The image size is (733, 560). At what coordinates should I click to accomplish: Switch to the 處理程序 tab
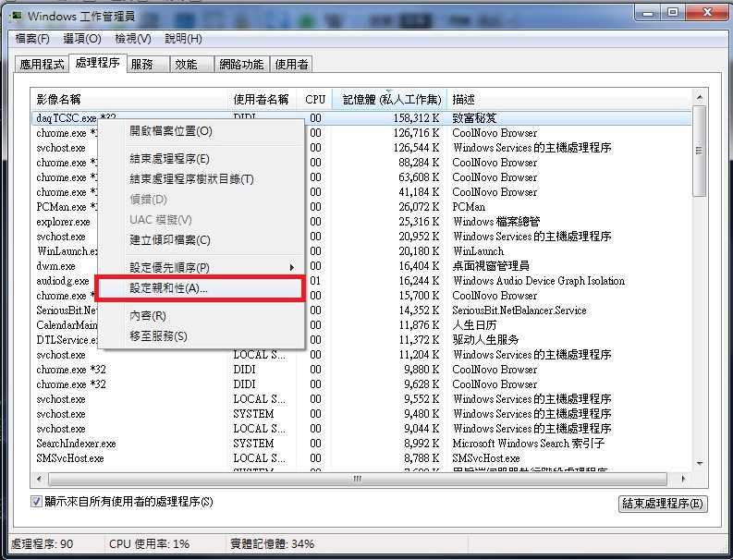pos(98,63)
